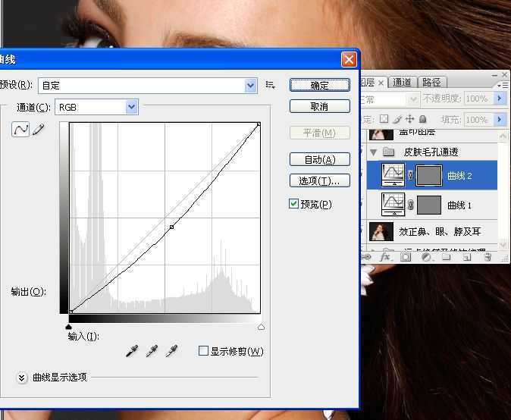Viewport: 511px width, 420px height.
Task: Open the 不透明度 opacity slider arrow
Action: pos(500,98)
